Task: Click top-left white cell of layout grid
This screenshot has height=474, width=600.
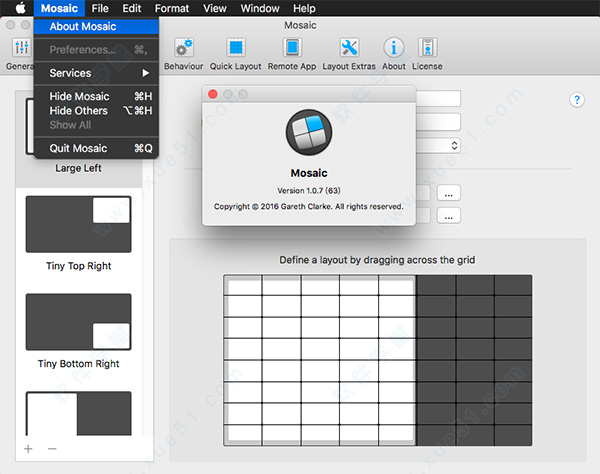Action: point(244,286)
